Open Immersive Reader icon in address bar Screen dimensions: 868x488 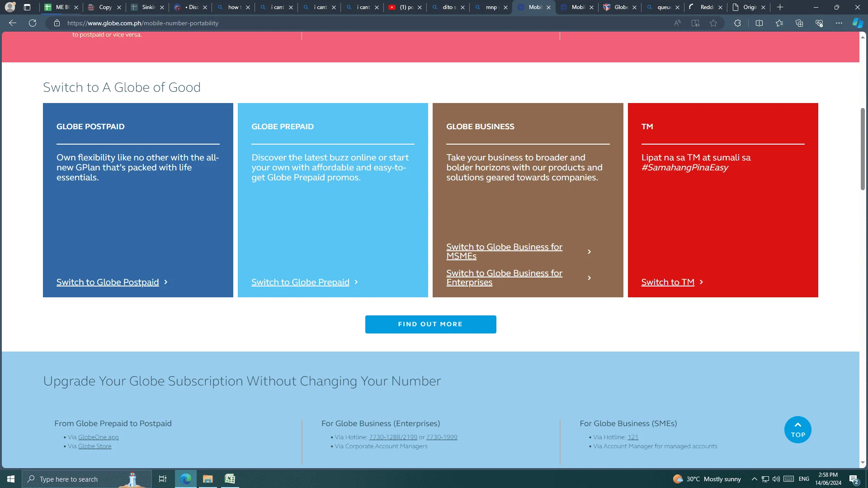coord(695,23)
